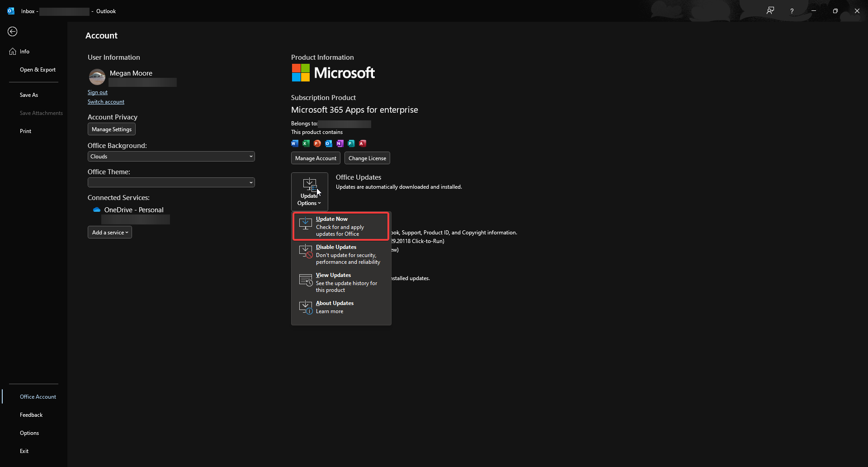Open the Feedback page
The image size is (868, 467).
point(33,415)
